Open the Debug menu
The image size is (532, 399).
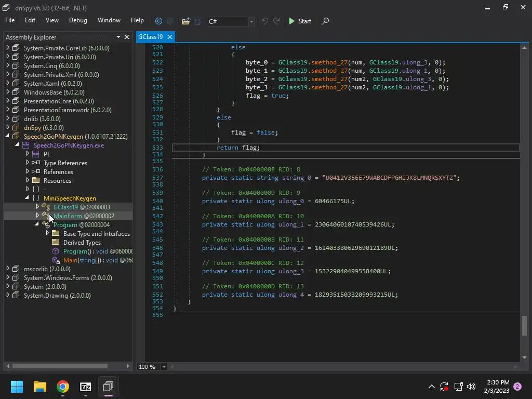pyautogui.click(x=78, y=20)
